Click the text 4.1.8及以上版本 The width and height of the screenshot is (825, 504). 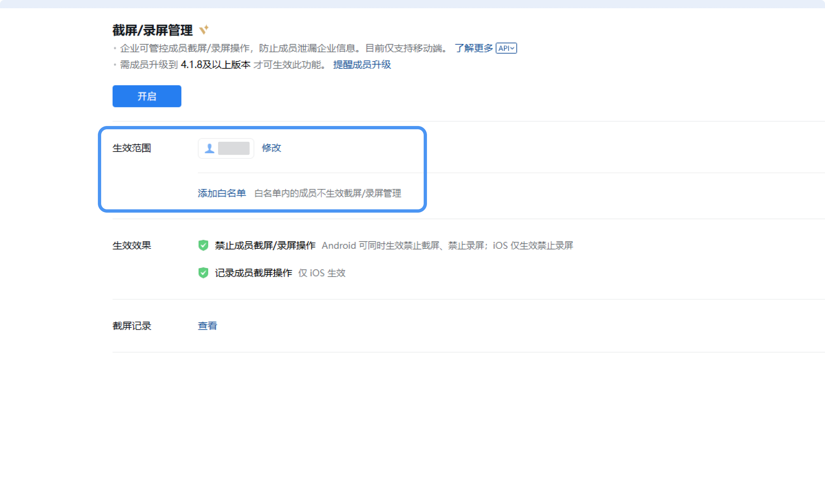pos(215,65)
